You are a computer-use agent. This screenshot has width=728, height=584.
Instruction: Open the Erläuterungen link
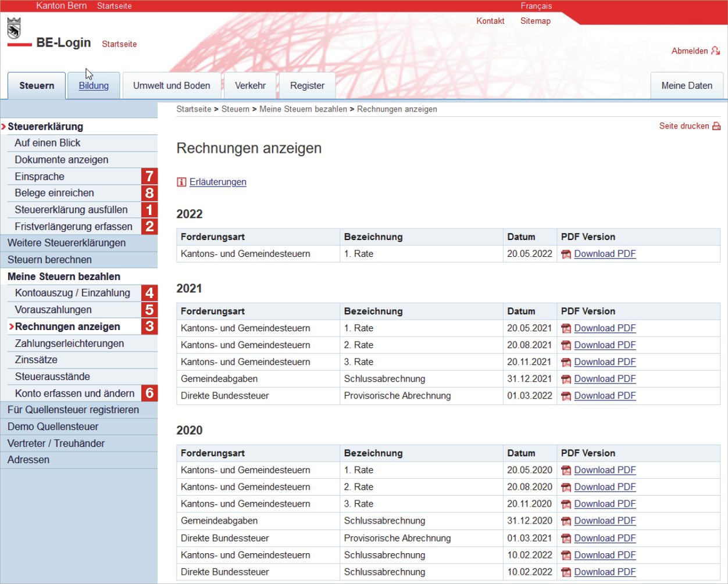click(217, 182)
